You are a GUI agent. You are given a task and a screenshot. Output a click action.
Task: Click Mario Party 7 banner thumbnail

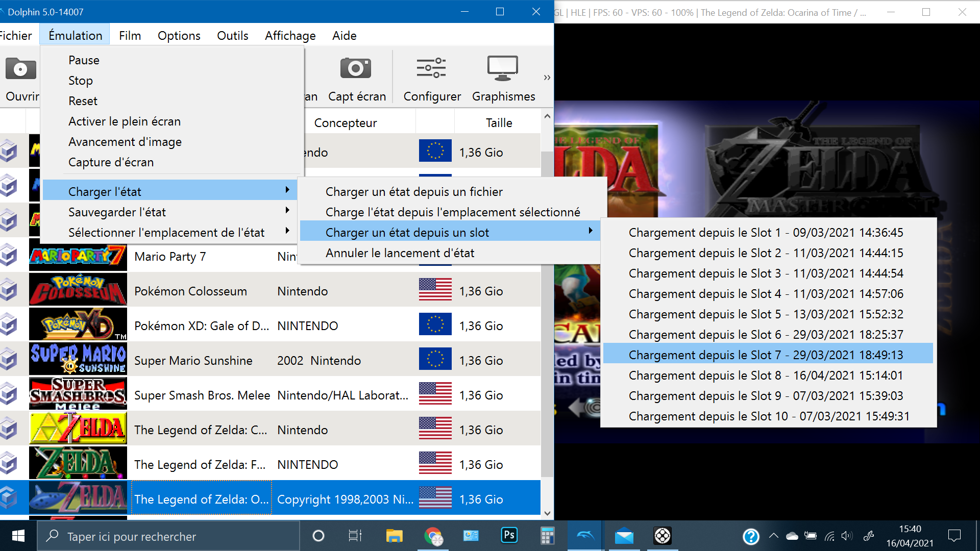[x=78, y=256]
